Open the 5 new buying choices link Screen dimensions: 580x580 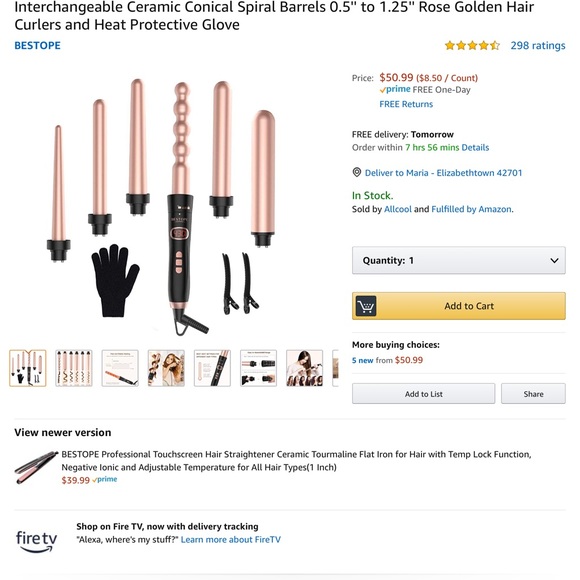click(362, 360)
